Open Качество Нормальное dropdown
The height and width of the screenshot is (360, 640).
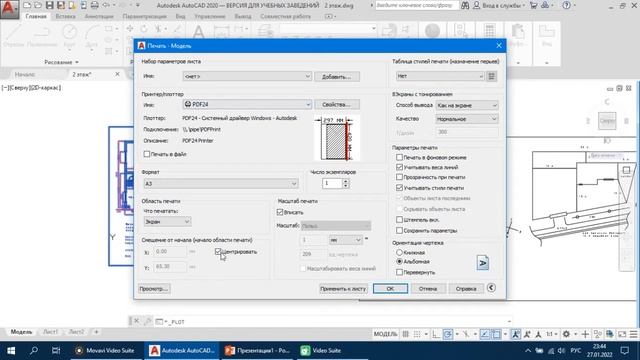pos(467,119)
